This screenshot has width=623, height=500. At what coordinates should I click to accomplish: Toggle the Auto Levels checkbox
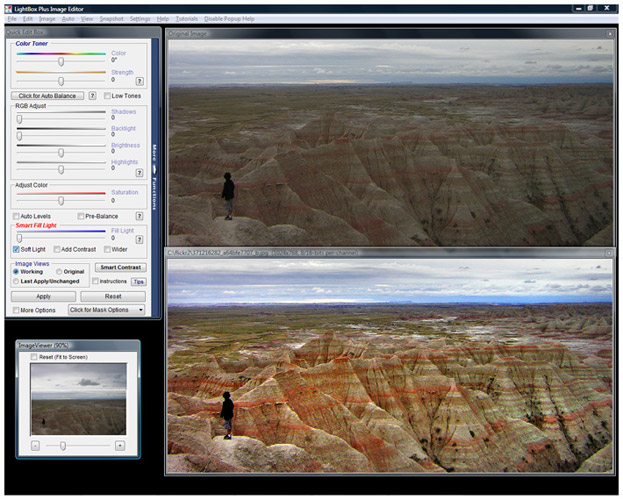click(17, 215)
